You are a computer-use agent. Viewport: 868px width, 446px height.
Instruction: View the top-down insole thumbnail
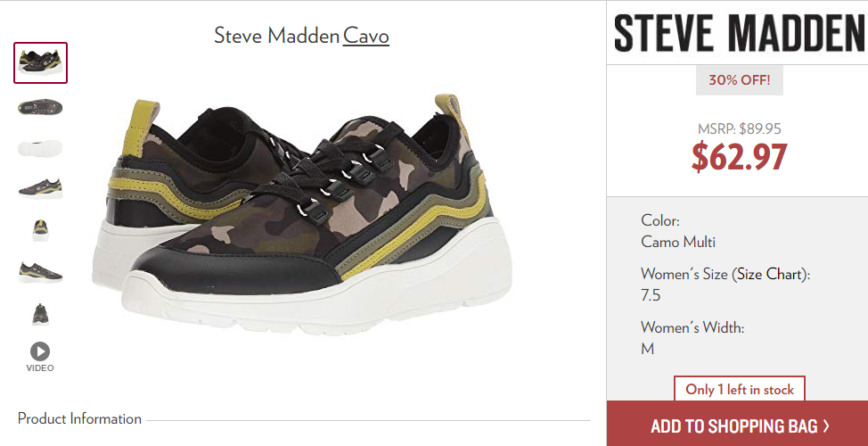40,107
